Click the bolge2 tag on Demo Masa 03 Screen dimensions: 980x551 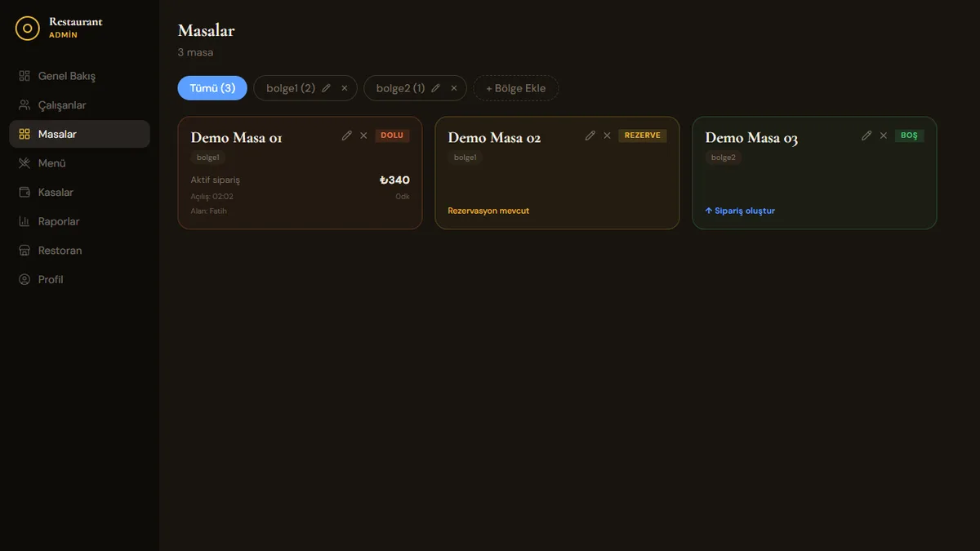pos(723,158)
